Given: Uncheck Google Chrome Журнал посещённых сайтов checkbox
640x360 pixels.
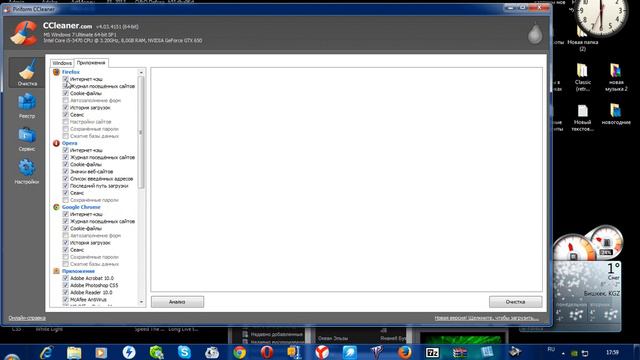Looking at the screenshot, I should (66, 221).
